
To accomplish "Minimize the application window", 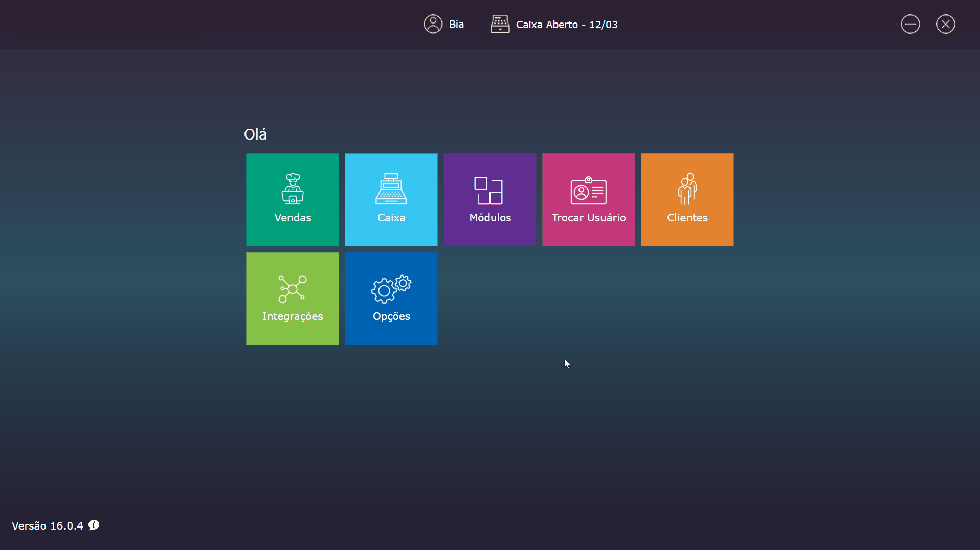I will [910, 24].
